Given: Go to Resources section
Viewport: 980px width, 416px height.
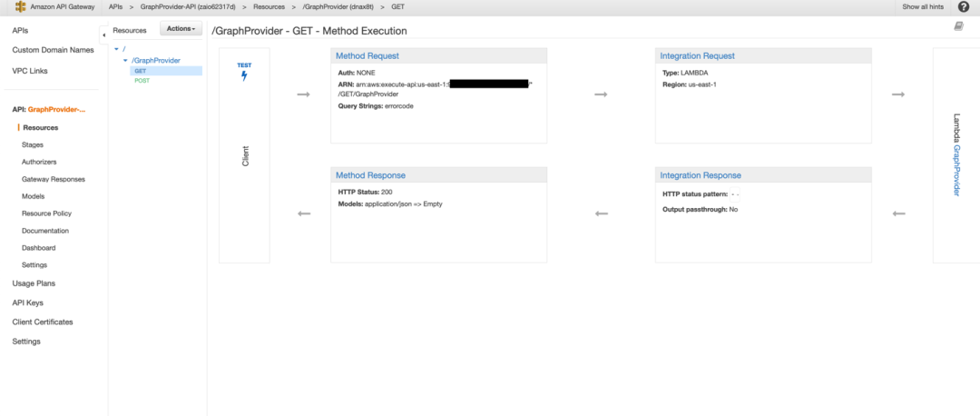Looking at the screenshot, I should (41, 127).
